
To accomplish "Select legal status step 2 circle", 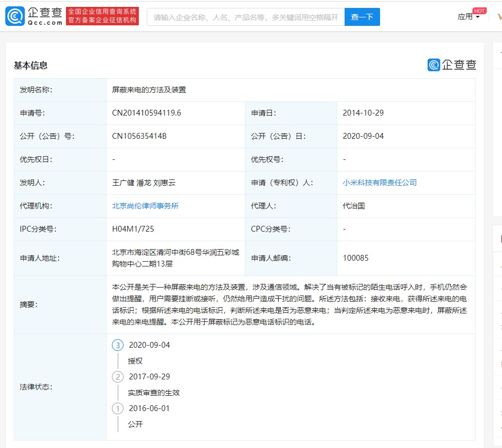I will (118, 377).
